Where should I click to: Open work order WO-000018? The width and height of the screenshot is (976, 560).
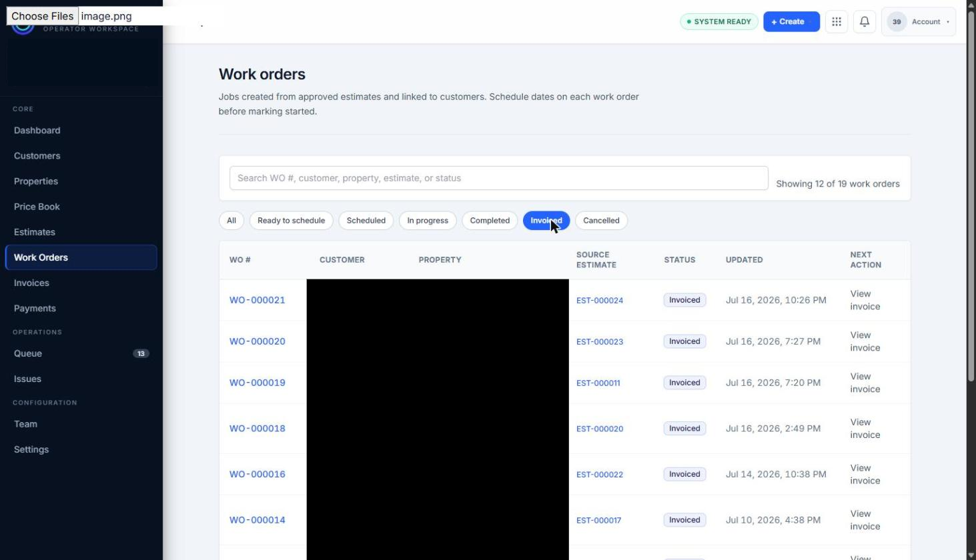tap(258, 429)
